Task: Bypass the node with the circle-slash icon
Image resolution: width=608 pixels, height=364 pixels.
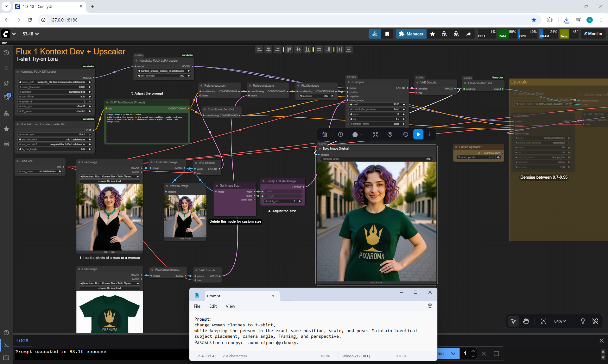Action: pos(406,134)
